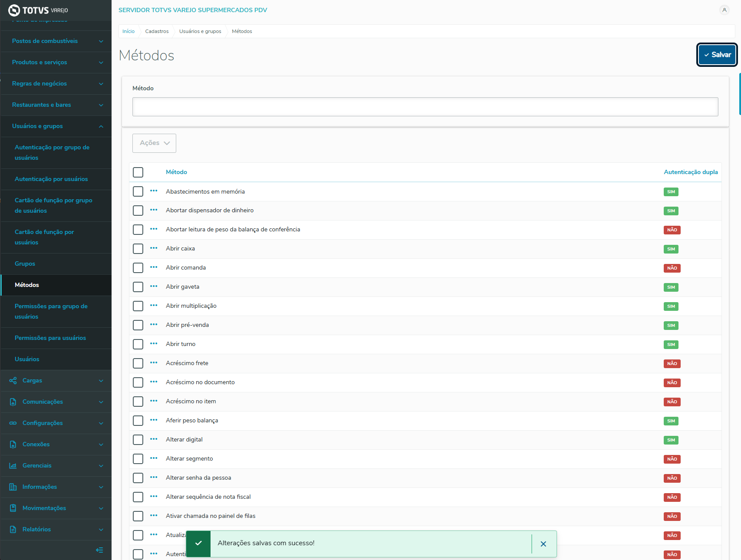Collapse the sidebar with the arrow icon
Viewport: 741px width, 560px height.
click(x=99, y=550)
